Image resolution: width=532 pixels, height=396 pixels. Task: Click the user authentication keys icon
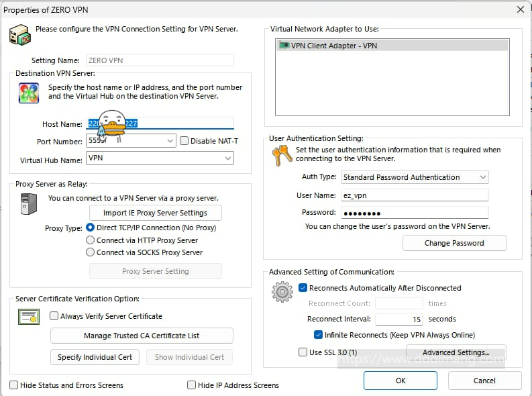tap(282, 156)
